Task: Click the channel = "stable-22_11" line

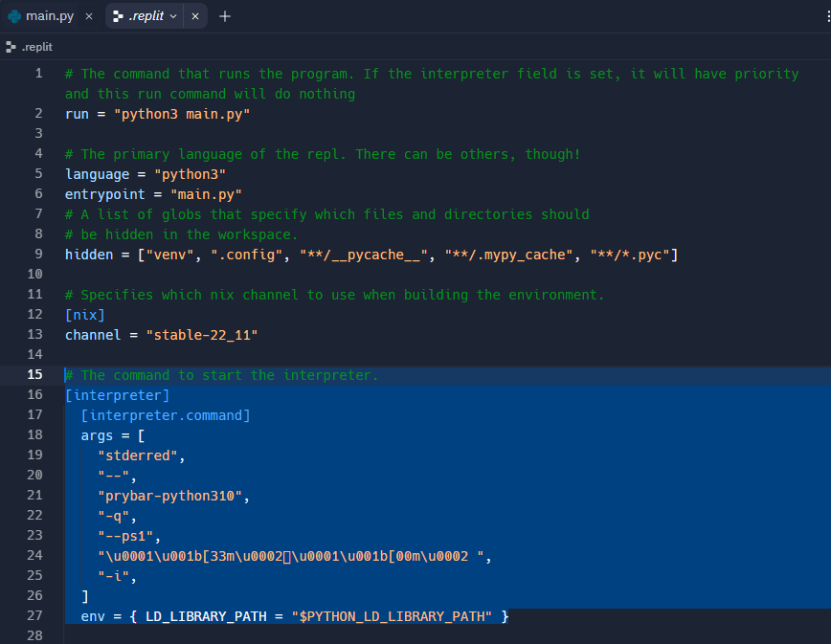Action: pyautogui.click(x=161, y=335)
